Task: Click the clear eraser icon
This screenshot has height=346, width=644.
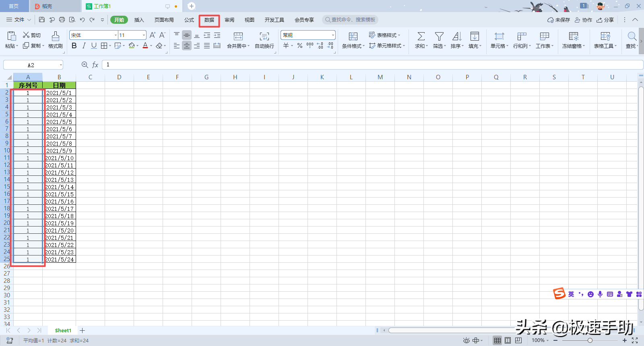Action: 159,46
